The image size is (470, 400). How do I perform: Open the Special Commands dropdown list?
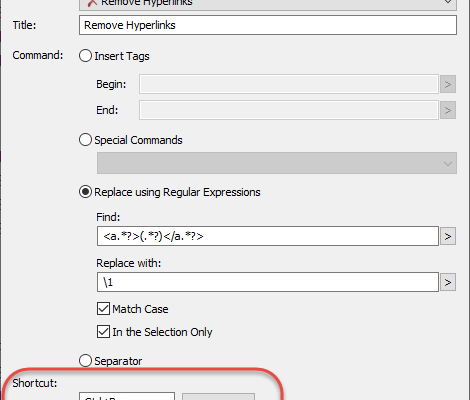[277, 163]
